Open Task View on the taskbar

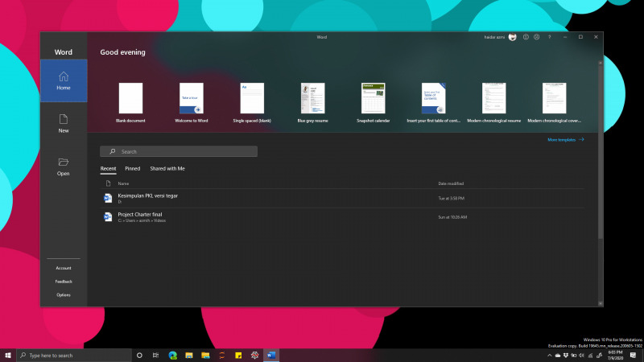(x=155, y=355)
